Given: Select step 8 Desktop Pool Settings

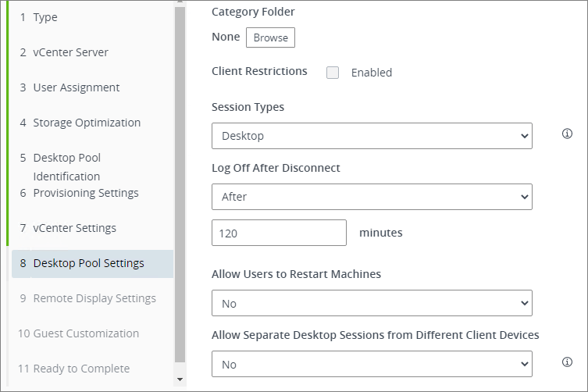Looking at the screenshot, I should click(88, 263).
